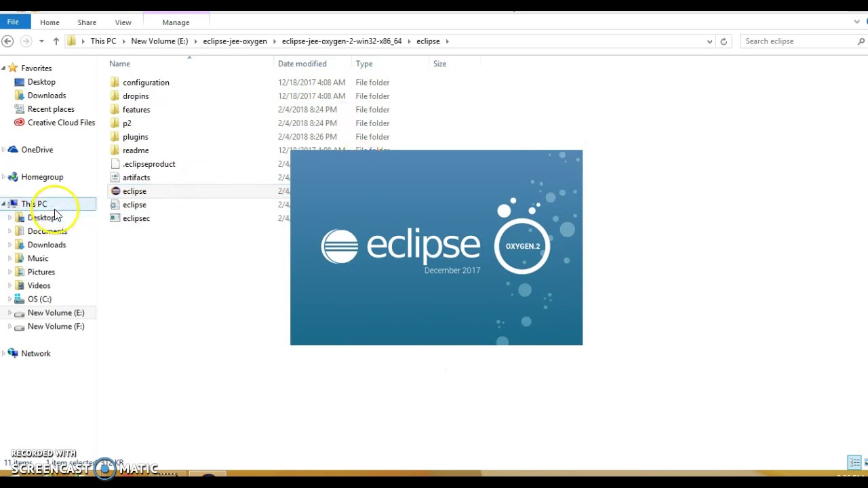
Task: Select Homegroup in navigation pane
Action: tap(42, 177)
